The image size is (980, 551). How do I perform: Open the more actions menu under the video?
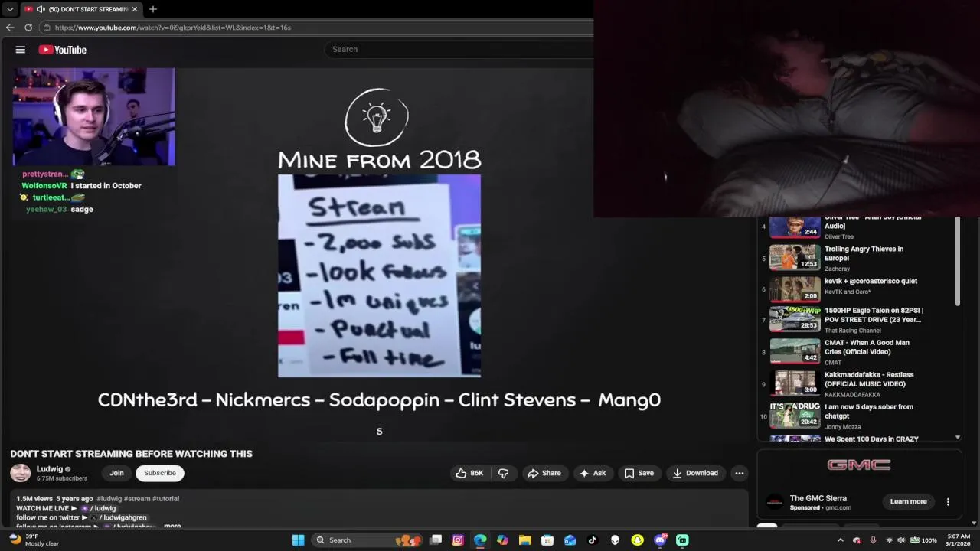740,473
